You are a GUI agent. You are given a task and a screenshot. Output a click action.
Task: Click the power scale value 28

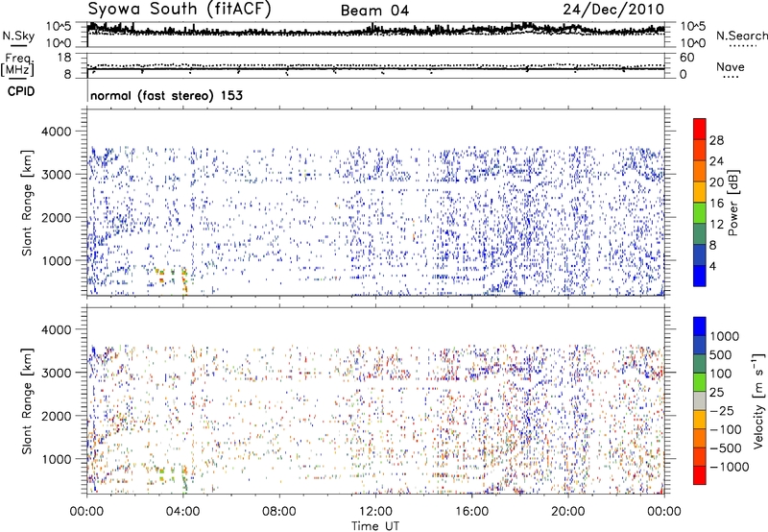coord(716,140)
